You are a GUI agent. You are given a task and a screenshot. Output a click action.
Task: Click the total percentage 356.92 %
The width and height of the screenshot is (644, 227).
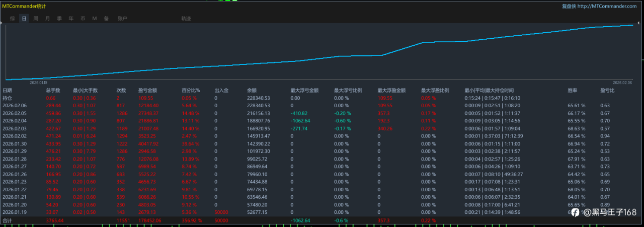click(x=192, y=220)
